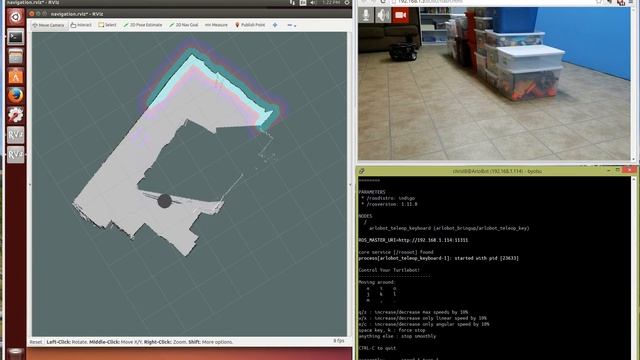Click the browser menu icon at top right
Screen dimensions: 640x360
point(632,2)
